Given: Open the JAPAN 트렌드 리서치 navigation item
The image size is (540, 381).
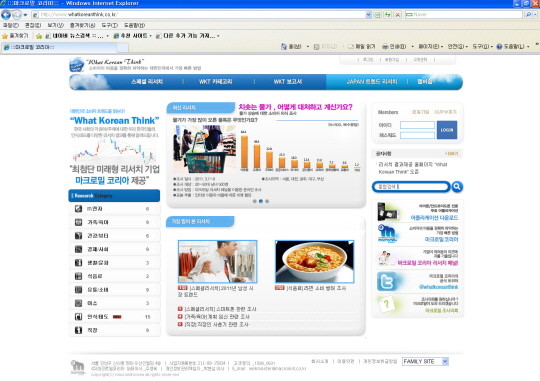Looking at the screenshot, I should click(372, 82).
